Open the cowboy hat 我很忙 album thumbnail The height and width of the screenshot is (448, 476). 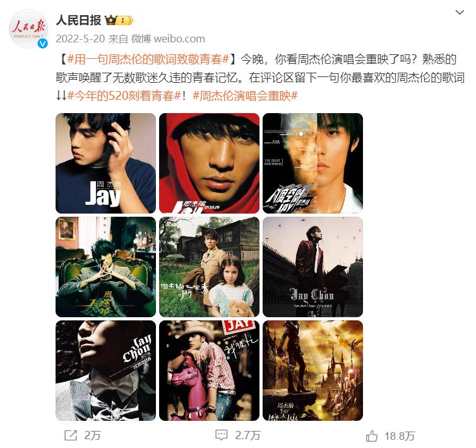coord(209,370)
